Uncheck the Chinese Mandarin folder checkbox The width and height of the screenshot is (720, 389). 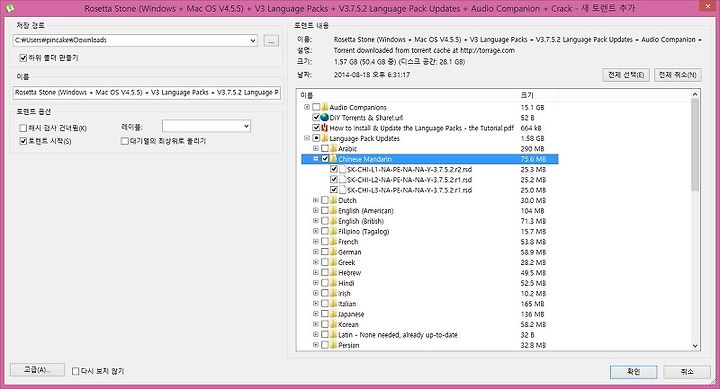pos(325,159)
